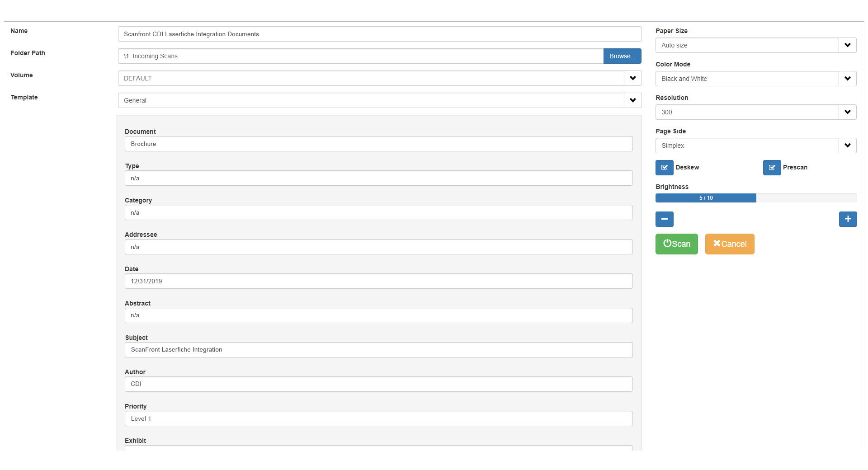Click the Prescan label text
This screenshot has width=868, height=470.
point(795,167)
